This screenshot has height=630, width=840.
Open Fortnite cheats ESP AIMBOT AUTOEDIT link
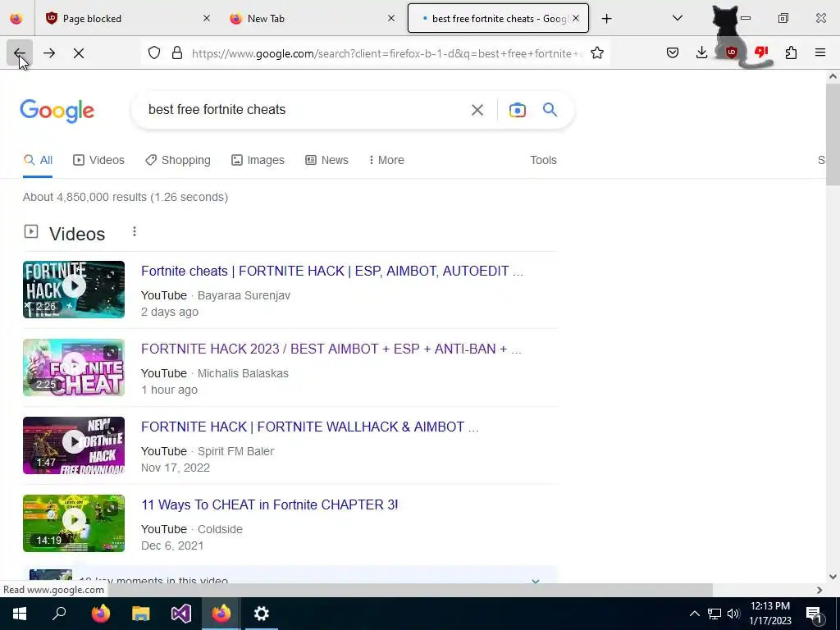(x=331, y=271)
